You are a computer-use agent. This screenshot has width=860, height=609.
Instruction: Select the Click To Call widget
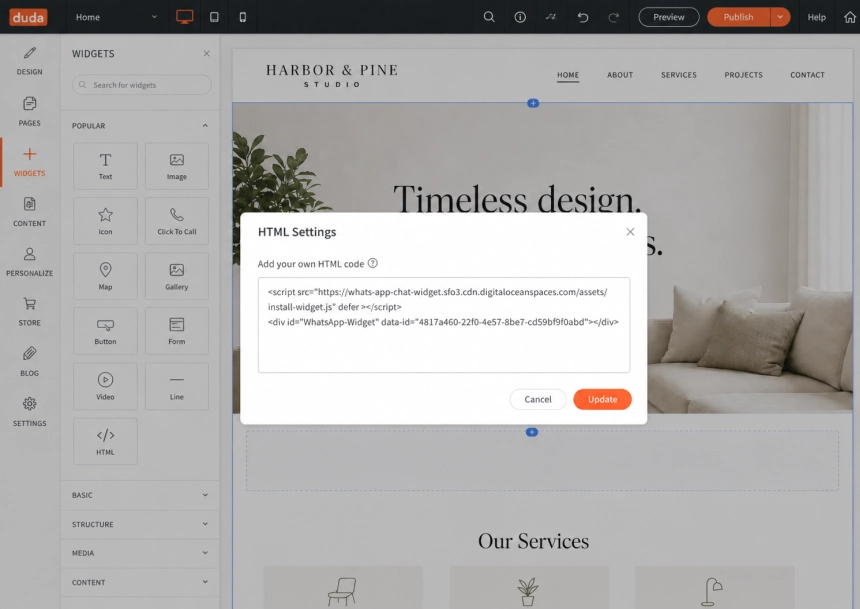177,221
